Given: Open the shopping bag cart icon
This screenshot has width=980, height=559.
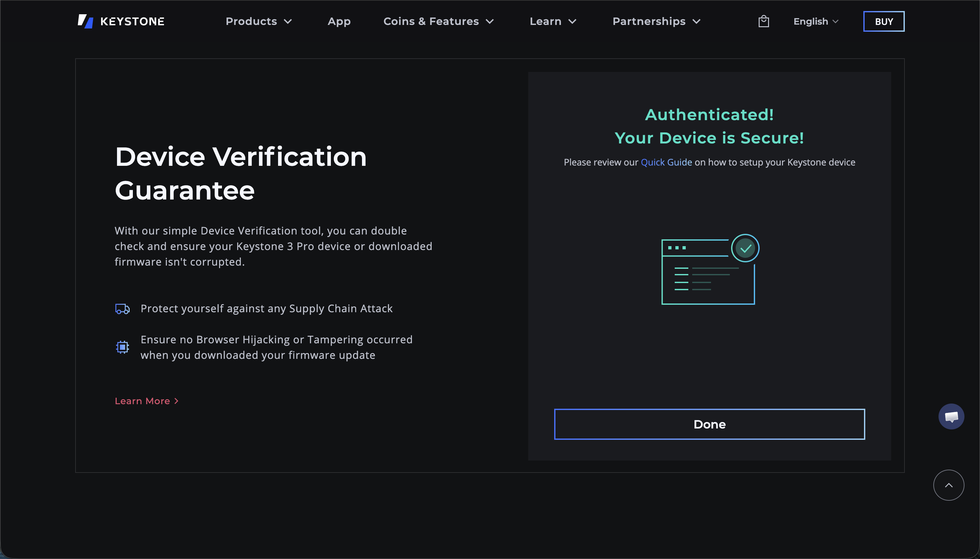Looking at the screenshot, I should (763, 21).
